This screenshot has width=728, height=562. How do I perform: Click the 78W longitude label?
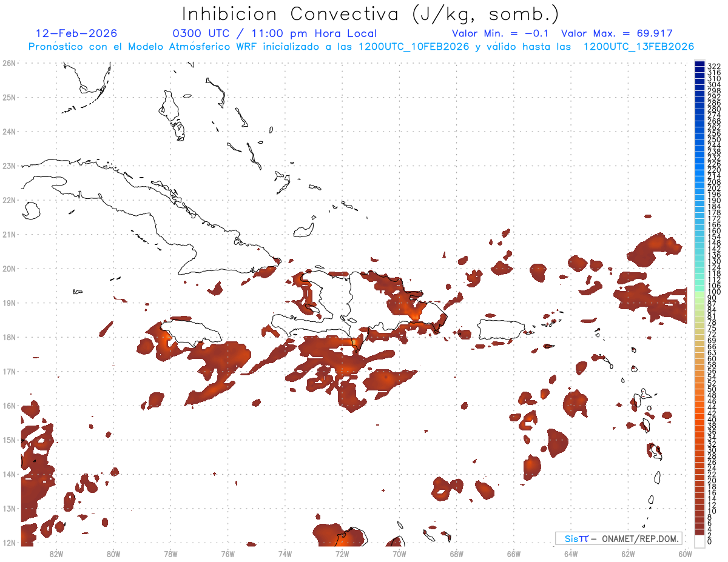[170, 554]
